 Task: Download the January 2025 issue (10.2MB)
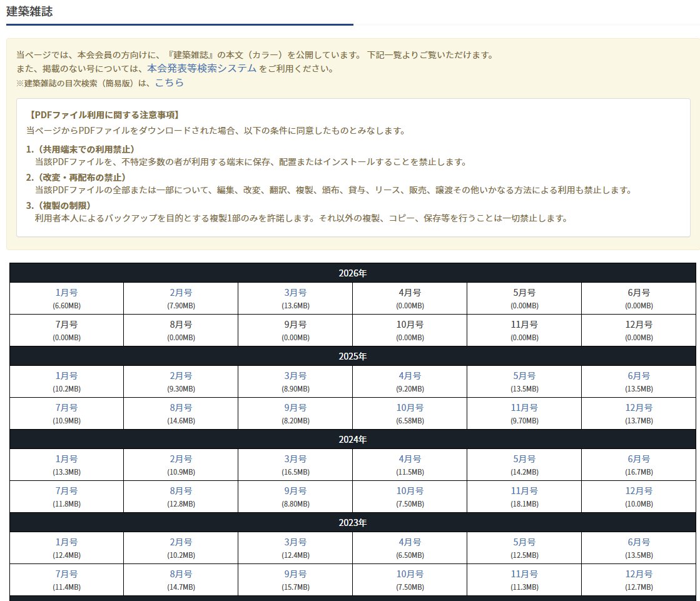click(x=66, y=375)
